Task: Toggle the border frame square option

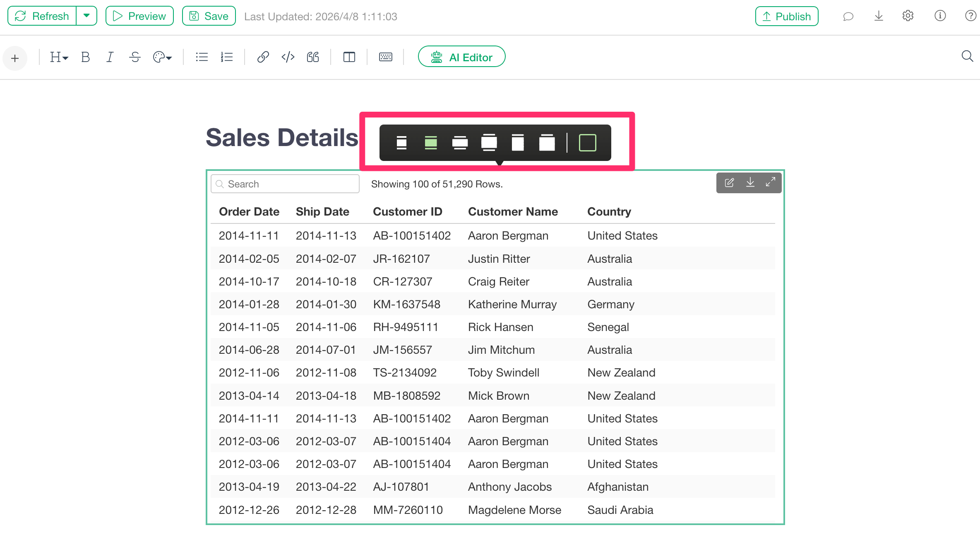Action: pyautogui.click(x=587, y=143)
